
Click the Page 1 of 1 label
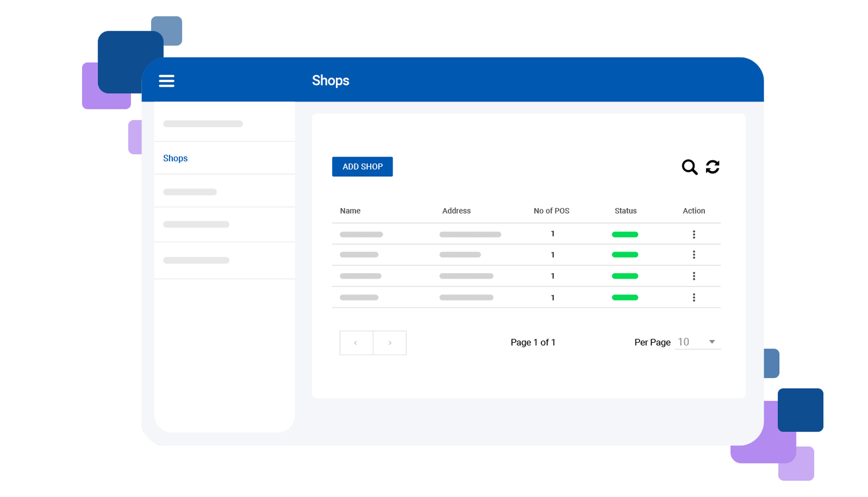pos(533,342)
